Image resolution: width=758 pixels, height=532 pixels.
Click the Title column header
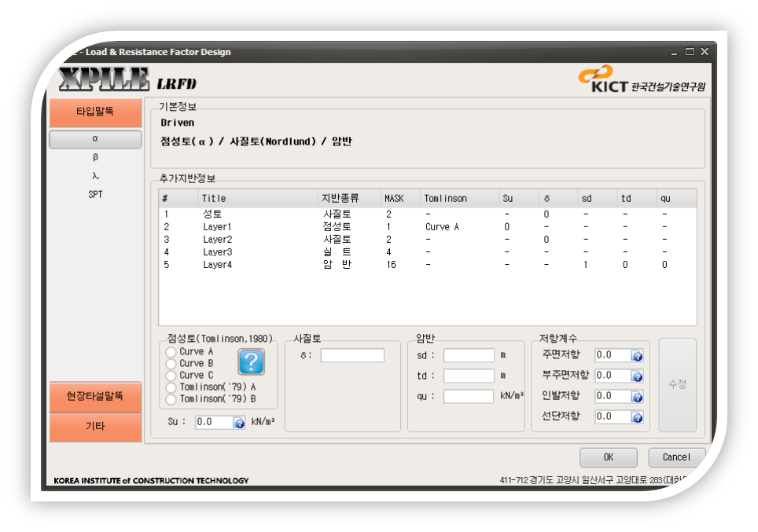pos(258,199)
